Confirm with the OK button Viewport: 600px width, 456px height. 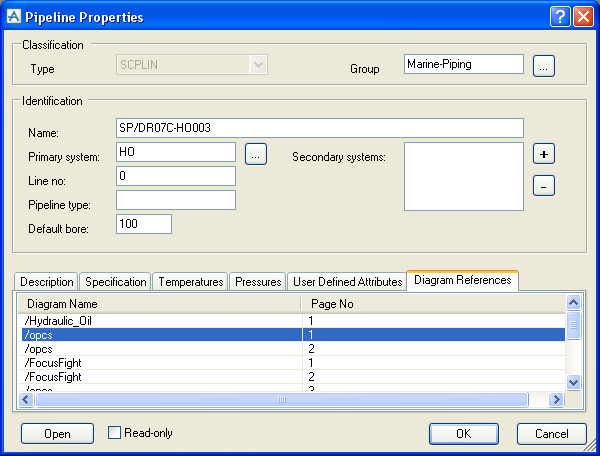pos(463,434)
